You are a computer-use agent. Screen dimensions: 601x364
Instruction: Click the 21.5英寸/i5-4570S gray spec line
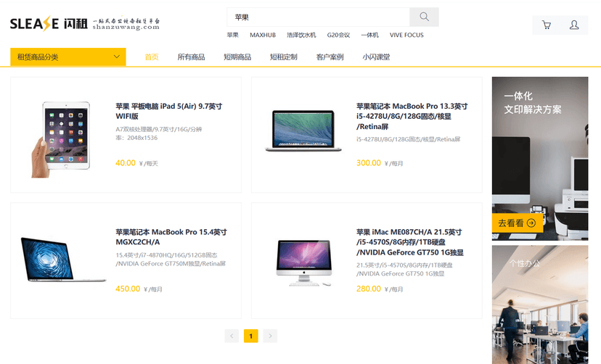coord(404,270)
